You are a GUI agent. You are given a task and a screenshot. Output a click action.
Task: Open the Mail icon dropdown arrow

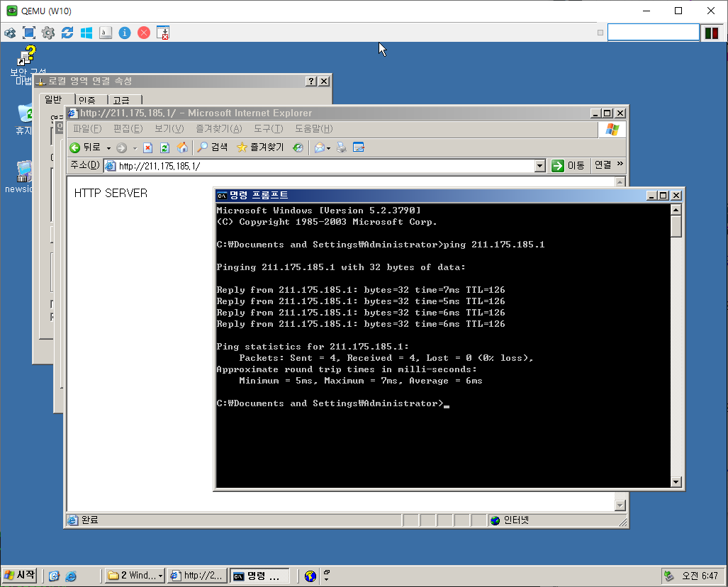[328, 149]
